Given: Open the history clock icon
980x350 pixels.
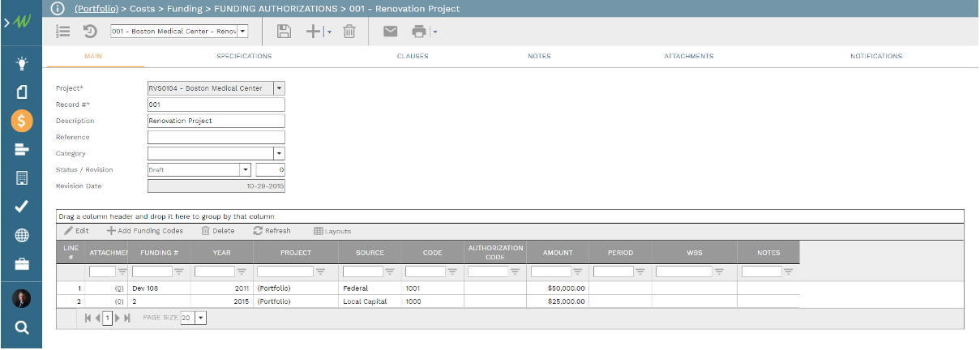Looking at the screenshot, I should tap(91, 32).
